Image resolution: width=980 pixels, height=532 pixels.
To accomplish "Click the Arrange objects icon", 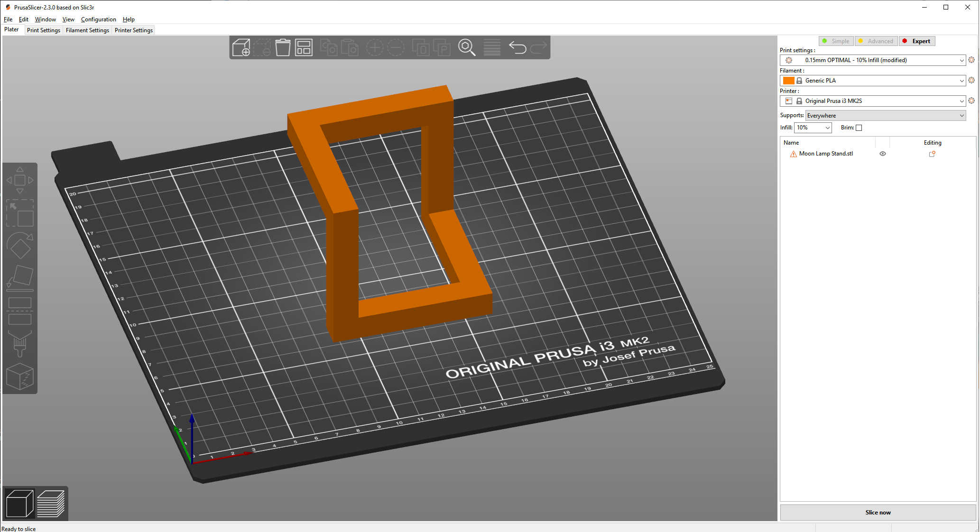I will (x=304, y=47).
